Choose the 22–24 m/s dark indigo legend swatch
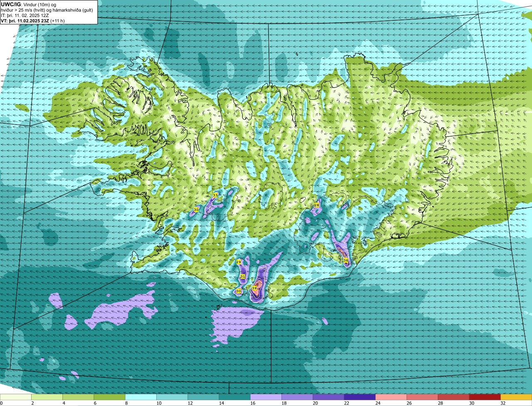Viewport: 532px width, 406px height. coord(360,397)
